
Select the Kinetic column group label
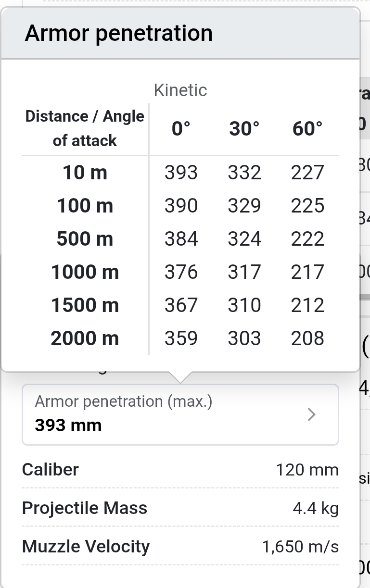click(180, 90)
